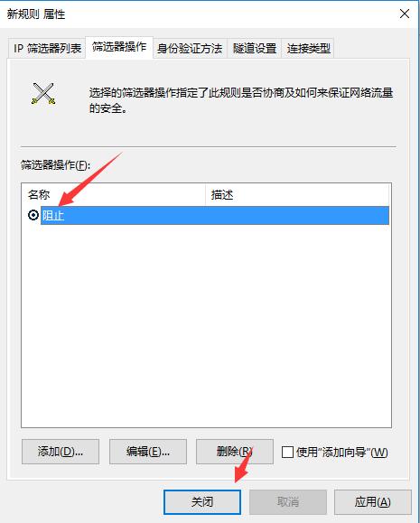Switch to the 隧道设置 tab

pyautogui.click(x=255, y=49)
